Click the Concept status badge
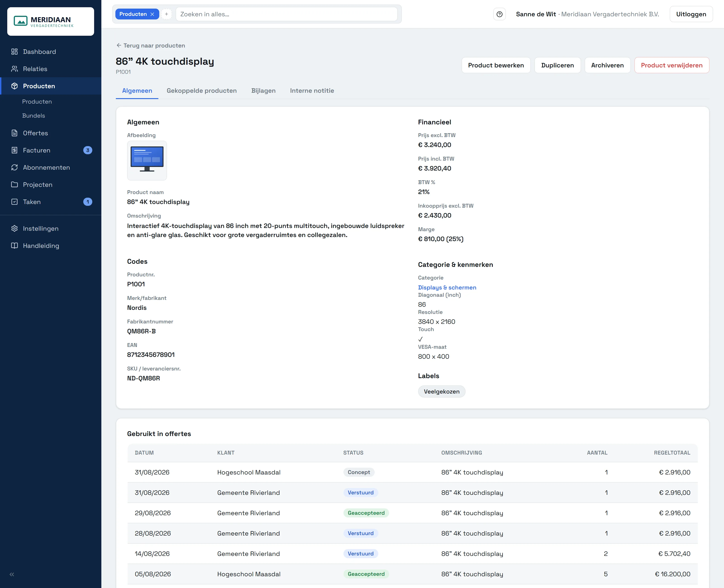 coord(358,472)
